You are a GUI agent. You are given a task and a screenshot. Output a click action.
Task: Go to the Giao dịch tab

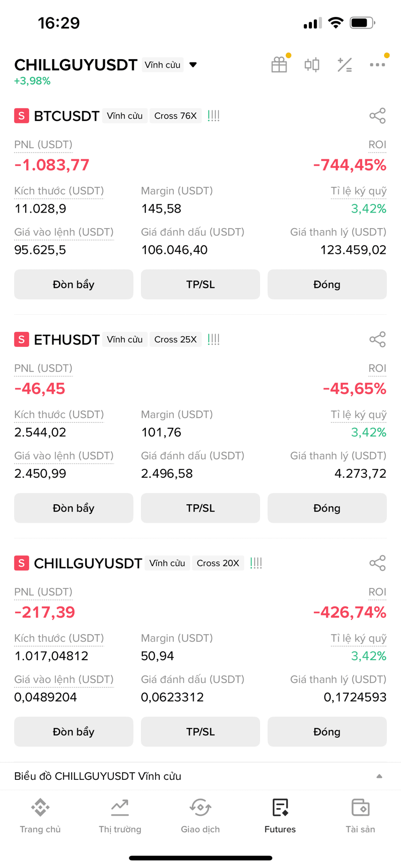[x=200, y=816]
